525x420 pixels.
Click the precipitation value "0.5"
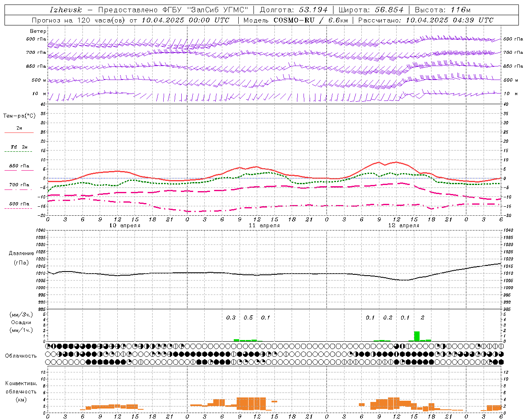(x=248, y=317)
